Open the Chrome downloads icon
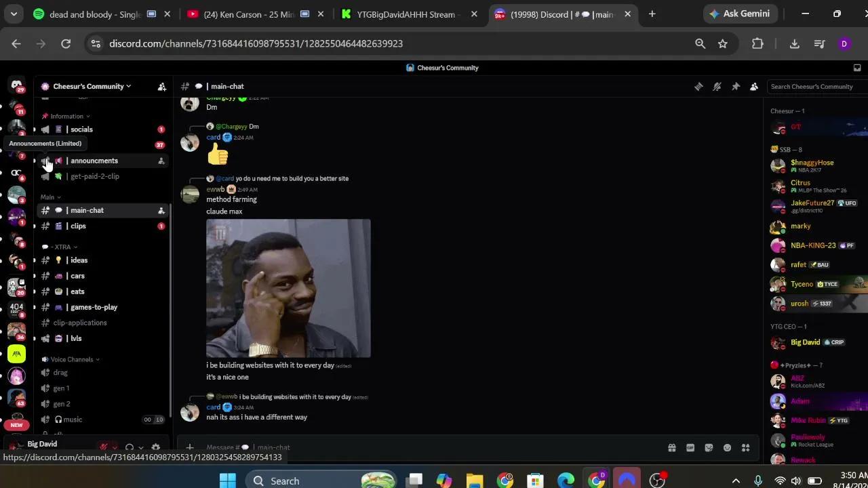Viewport: 868px width, 488px height. click(794, 43)
